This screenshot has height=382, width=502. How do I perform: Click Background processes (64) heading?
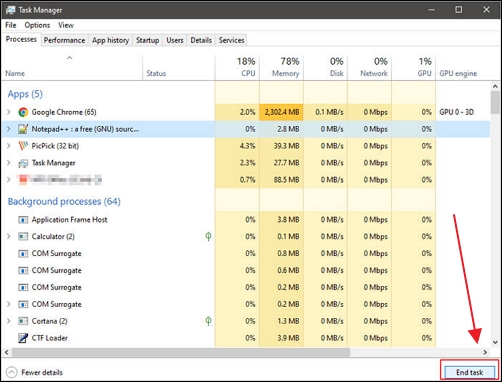[64, 201]
